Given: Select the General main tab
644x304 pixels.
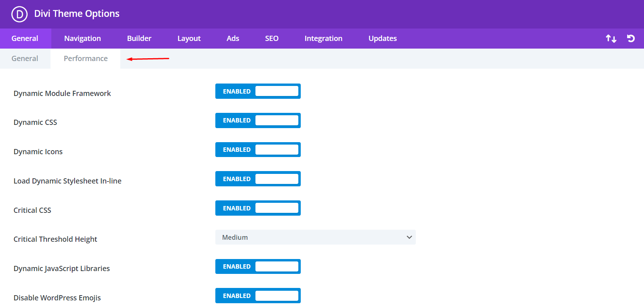Looking at the screenshot, I should tap(25, 39).
